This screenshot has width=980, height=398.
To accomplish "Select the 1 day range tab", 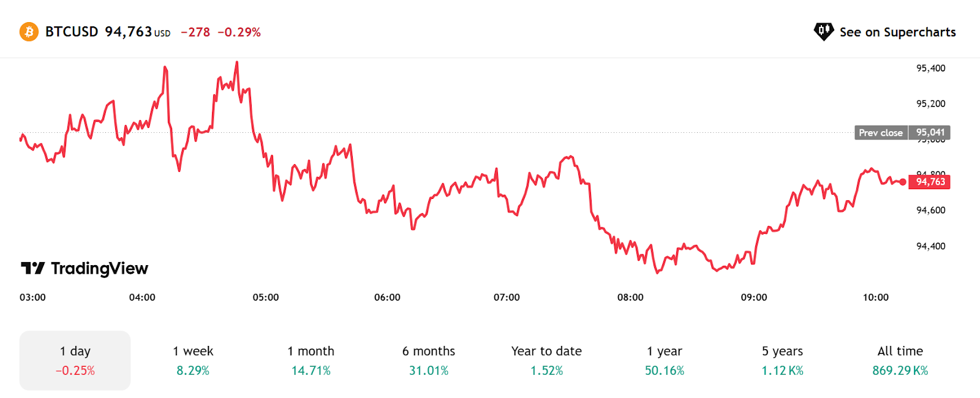I will (x=75, y=360).
